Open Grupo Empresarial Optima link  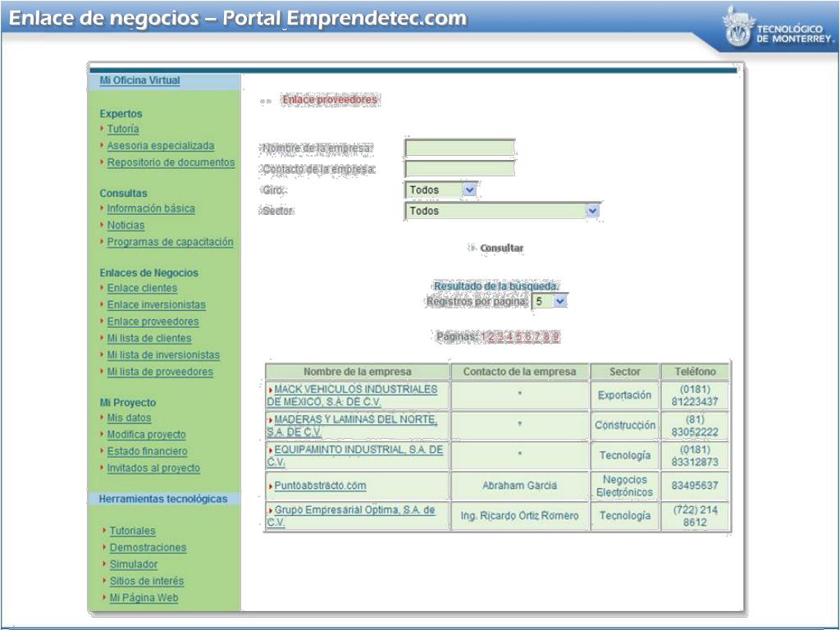(x=351, y=515)
